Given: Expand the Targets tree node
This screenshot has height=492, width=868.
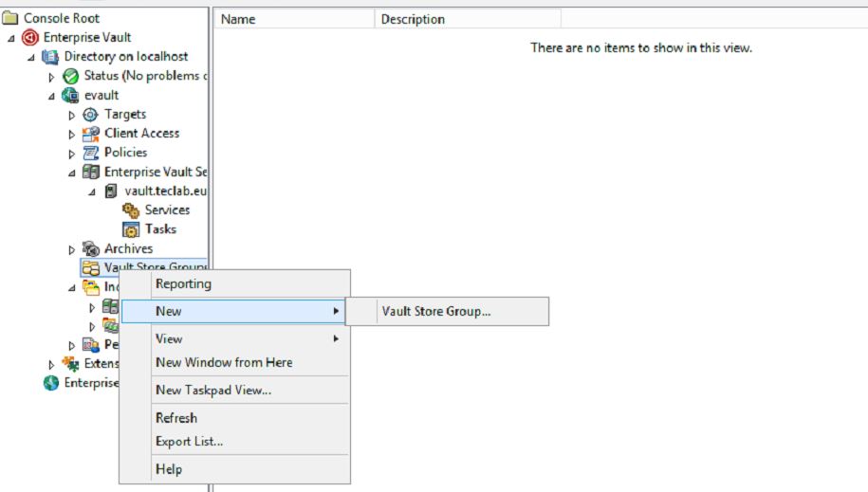Looking at the screenshot, I should tap(72, 116).
